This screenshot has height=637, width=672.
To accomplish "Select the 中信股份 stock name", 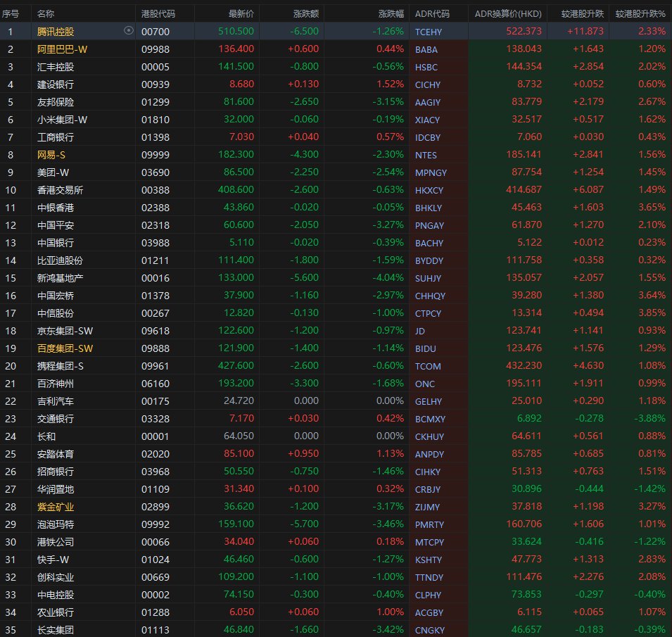I will click(x=56, y=313).
